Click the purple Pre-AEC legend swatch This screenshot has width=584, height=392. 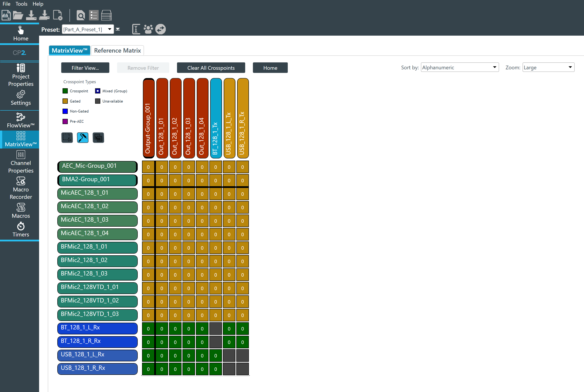pyautogui.click(x=65, y=121)
